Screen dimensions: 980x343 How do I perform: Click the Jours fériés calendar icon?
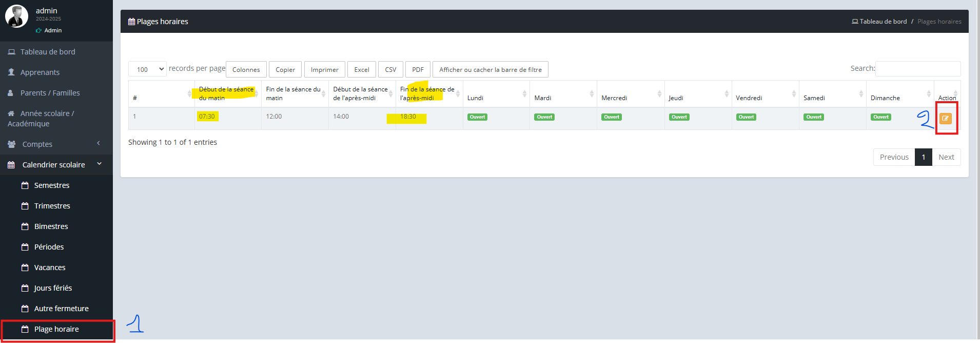pos(25,288)
